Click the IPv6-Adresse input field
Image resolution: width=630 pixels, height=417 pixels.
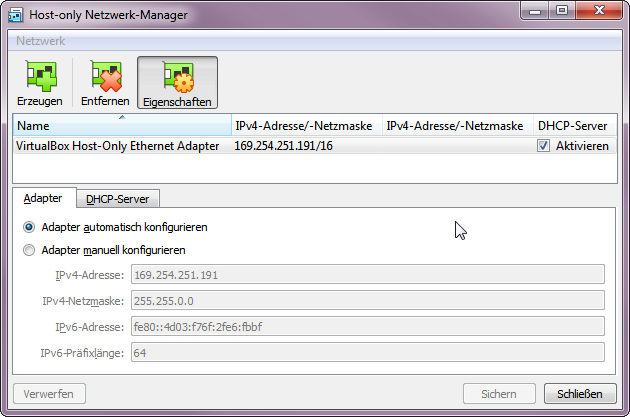point(368,327)
